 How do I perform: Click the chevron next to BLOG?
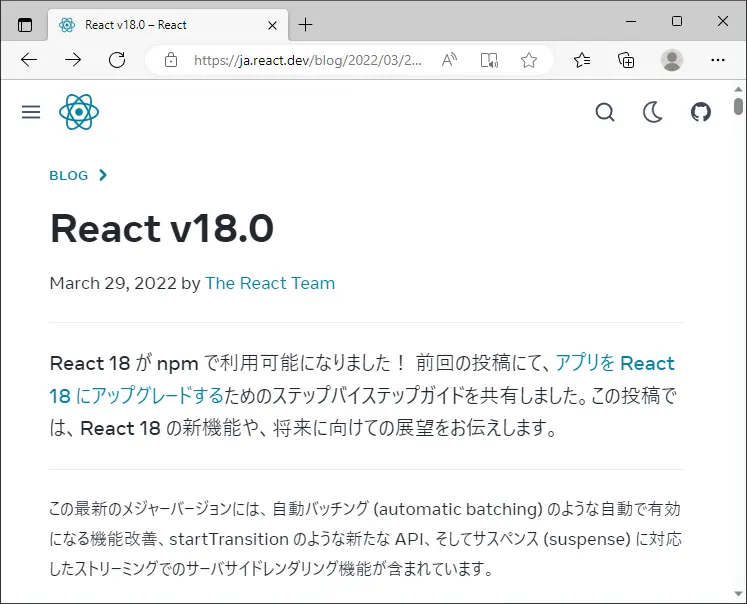pos(102,175)
